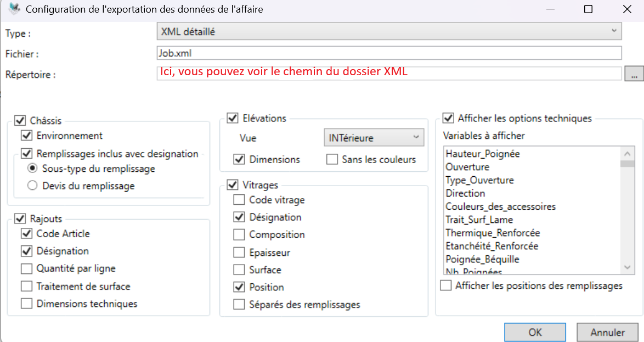Enable Quantité par ligne under Rajouts

pos(26,268)
